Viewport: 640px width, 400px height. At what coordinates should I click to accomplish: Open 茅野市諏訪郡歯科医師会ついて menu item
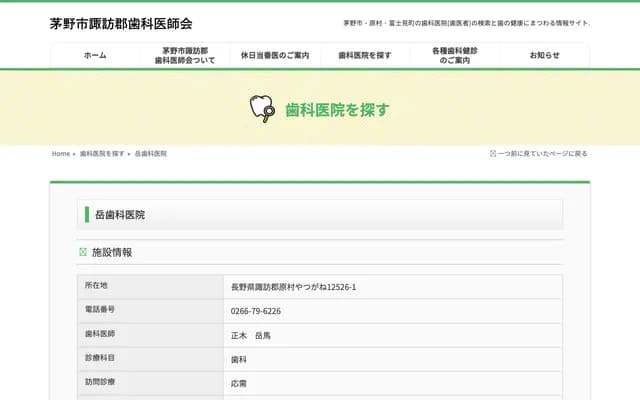[x=185, y=55]
